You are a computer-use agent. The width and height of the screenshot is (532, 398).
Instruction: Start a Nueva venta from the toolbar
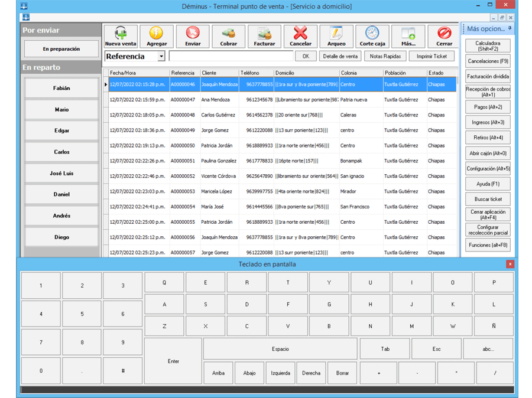tap(121, 35)
